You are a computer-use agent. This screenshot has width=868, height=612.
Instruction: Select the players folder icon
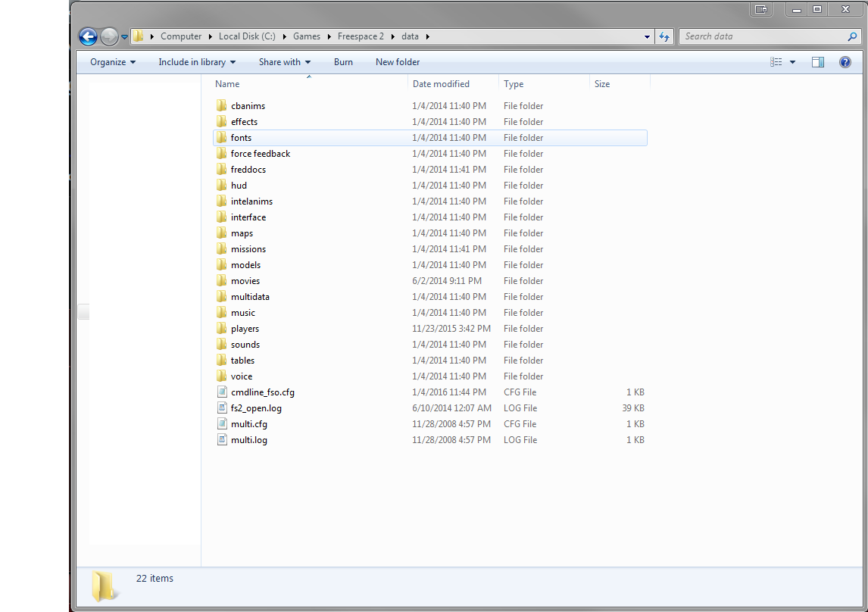[x=221, y=329]
